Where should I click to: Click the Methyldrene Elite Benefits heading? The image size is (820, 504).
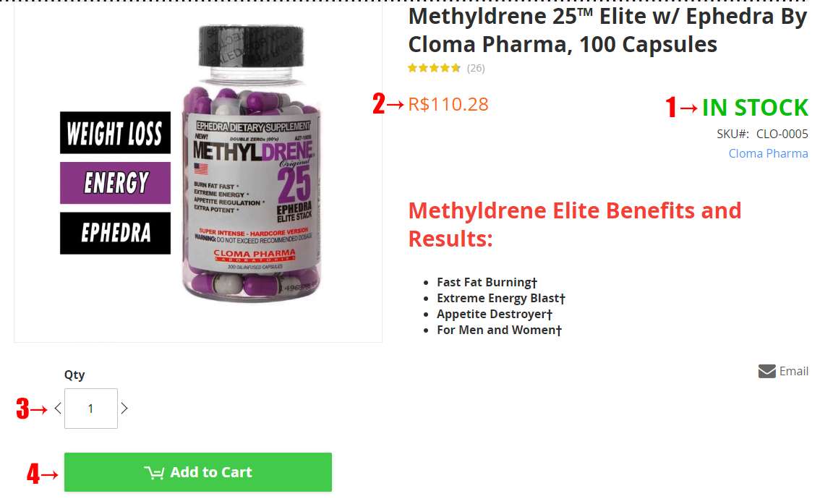point(575,224)
